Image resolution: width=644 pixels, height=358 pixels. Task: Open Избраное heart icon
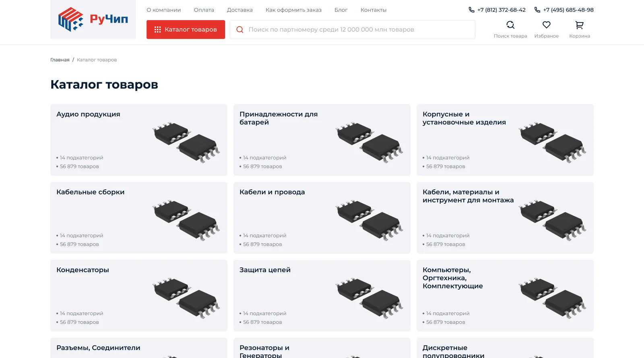546,25
